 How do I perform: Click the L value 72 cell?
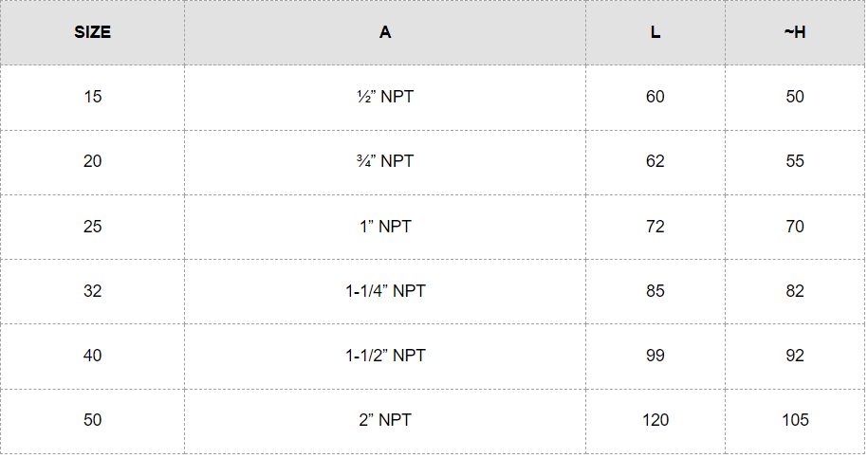point(655,227)
